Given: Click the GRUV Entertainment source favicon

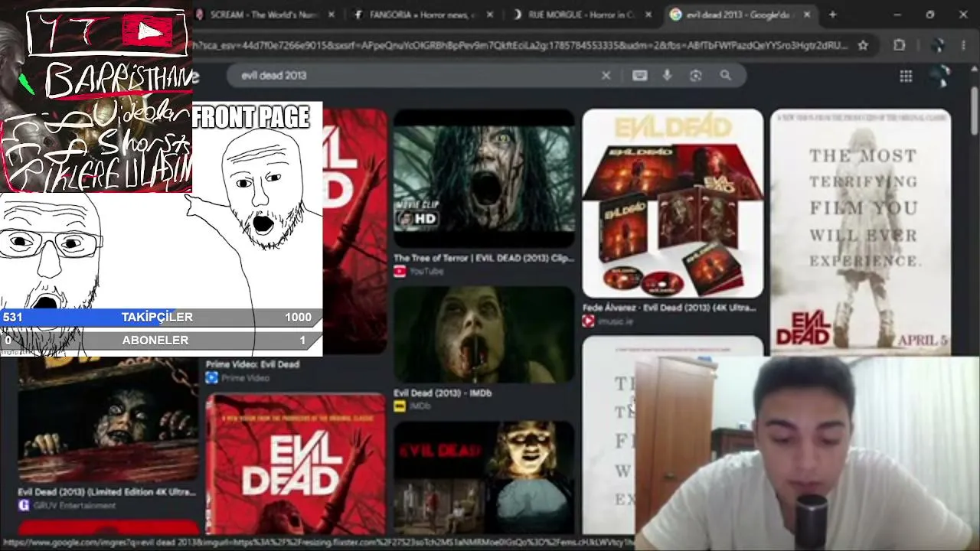Looking at the screenshot, I should click(24, 505).
